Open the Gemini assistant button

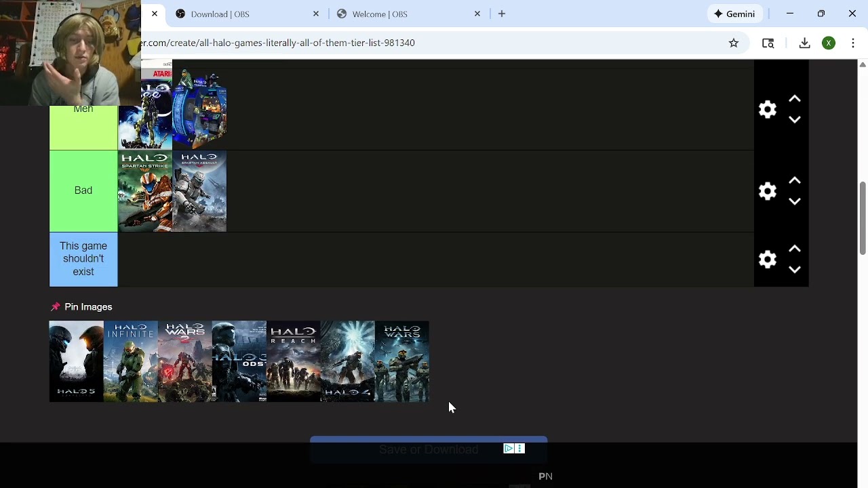coord(735,14)
